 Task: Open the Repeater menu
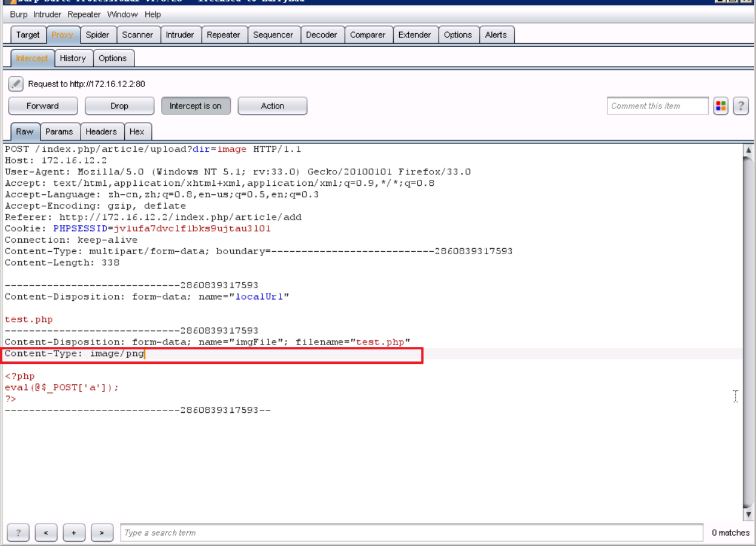tap(84, 14)
